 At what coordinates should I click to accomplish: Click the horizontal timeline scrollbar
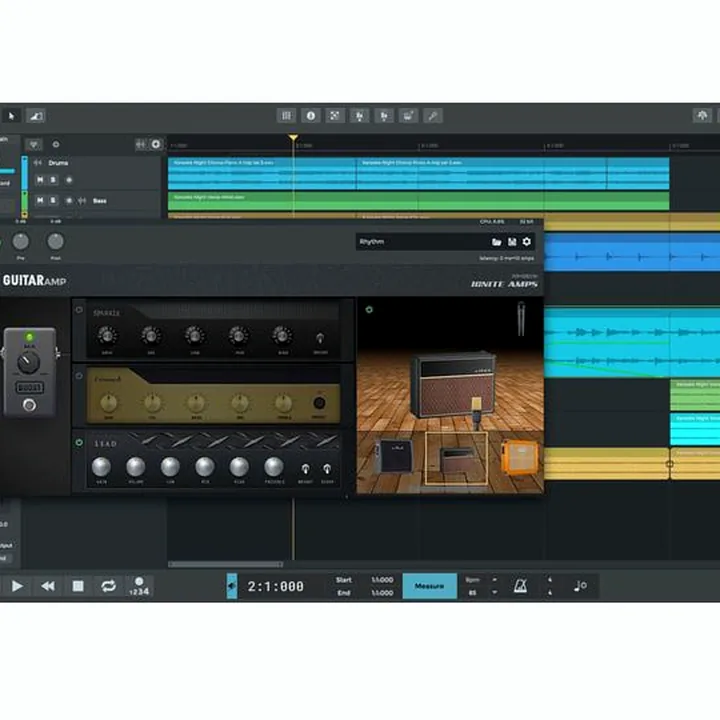(225, 564)
